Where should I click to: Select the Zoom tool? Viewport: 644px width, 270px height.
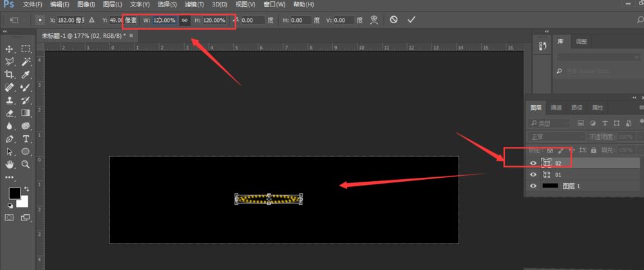click(26, 164)
